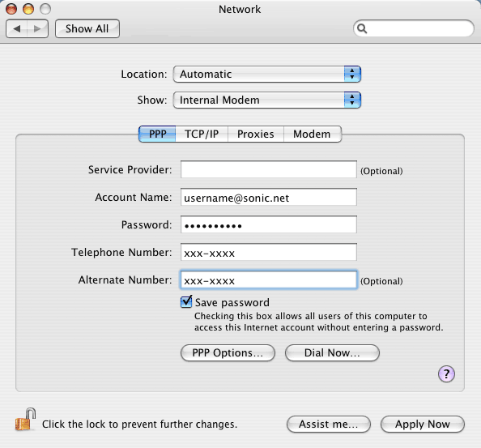Click the purple help question mark

(446, 373)
